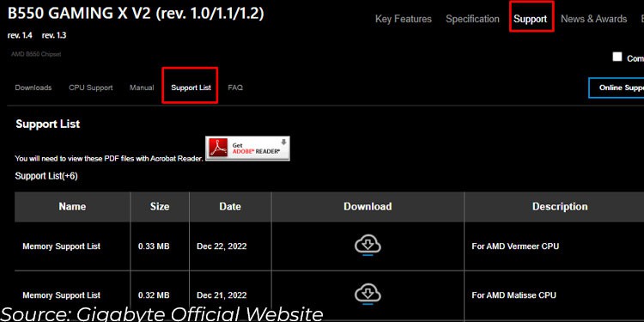Open the FAQ sub-tab
644x322 pixels.
[235, 88]
